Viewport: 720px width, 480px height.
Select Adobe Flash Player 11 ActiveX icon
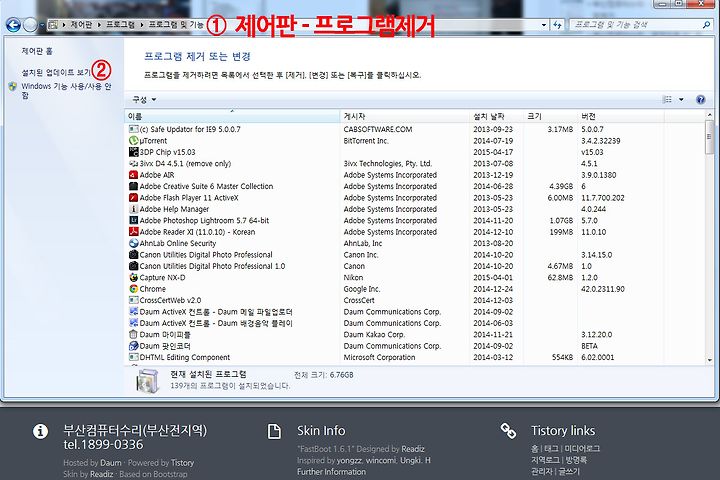point(134,198)
